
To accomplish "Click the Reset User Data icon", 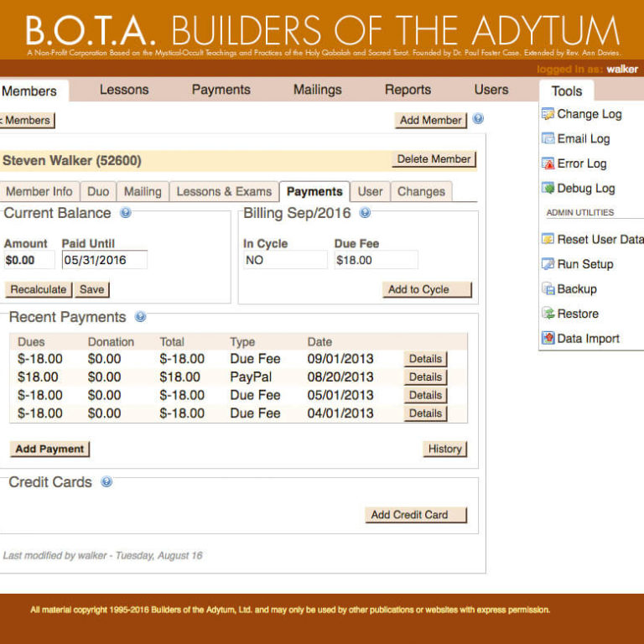I will coord(548,239).
